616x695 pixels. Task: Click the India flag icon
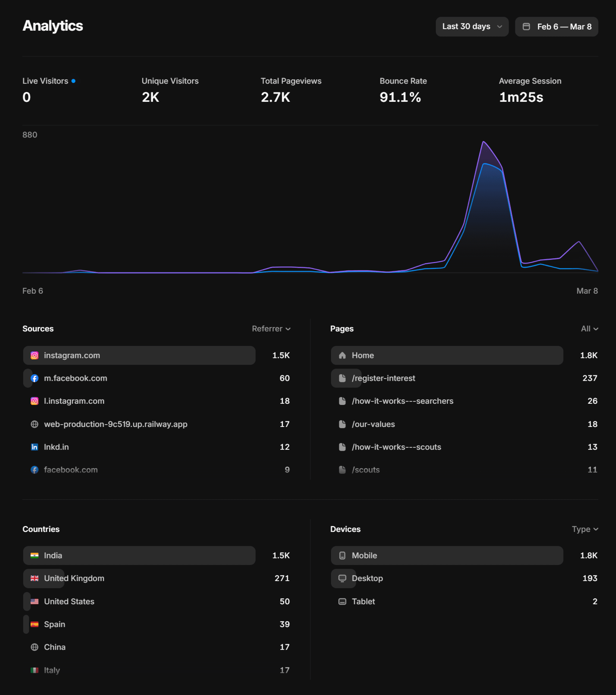pyautogui.click(x=34, y=555)
